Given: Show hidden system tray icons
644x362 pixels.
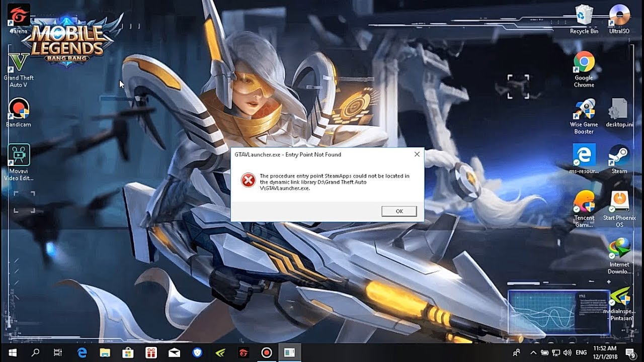Looking at the screenshot, I should (533, 352).
